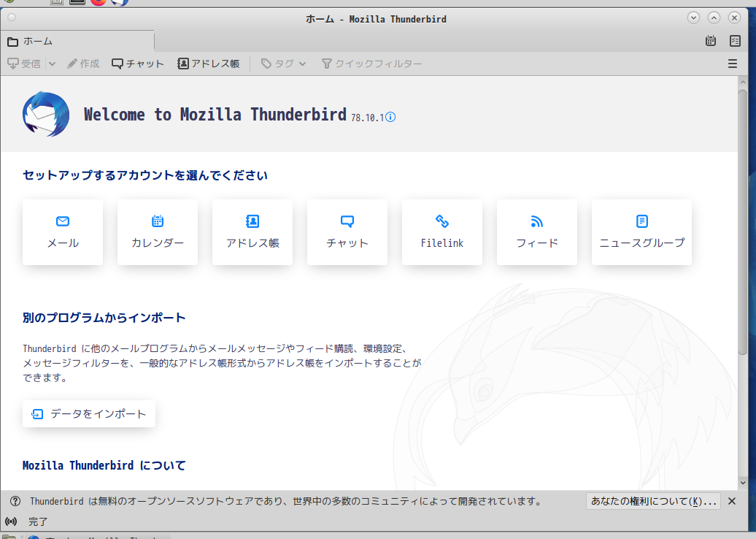Click the Thunderbird icon in the top panel
This screenshot has width=756, height=539.
pyautogui.click(x=120, y=2)
